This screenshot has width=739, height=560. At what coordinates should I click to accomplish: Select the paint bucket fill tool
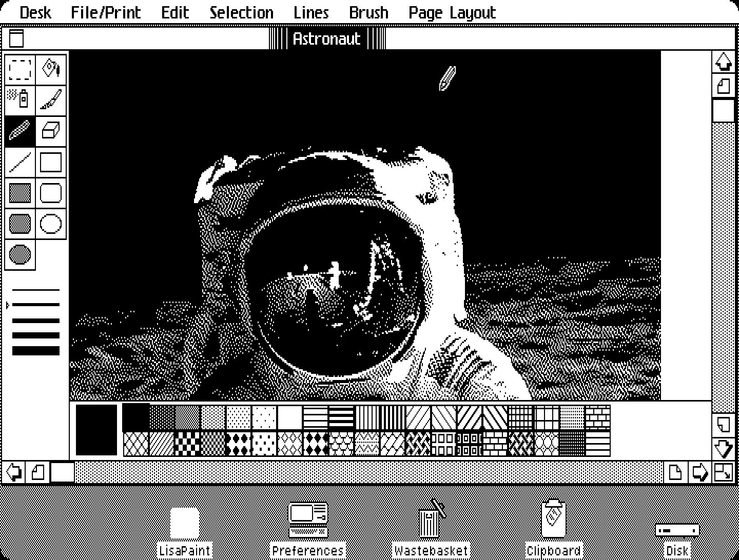[51, 70]
